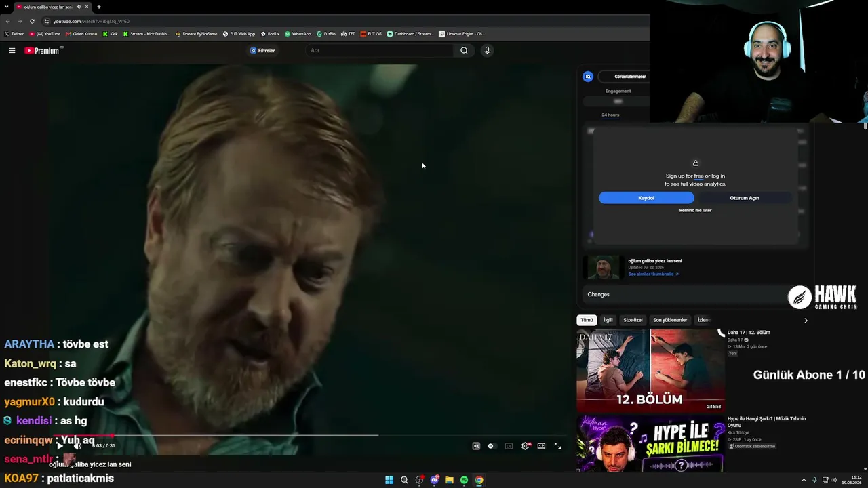Show more filter chips with right arrow
The image size is (868, 488).
tap(806, 321)
